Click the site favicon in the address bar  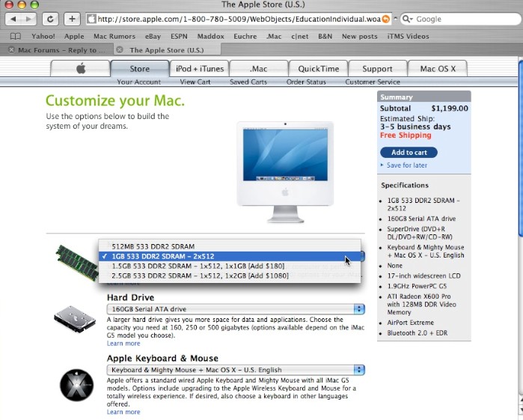91,19
